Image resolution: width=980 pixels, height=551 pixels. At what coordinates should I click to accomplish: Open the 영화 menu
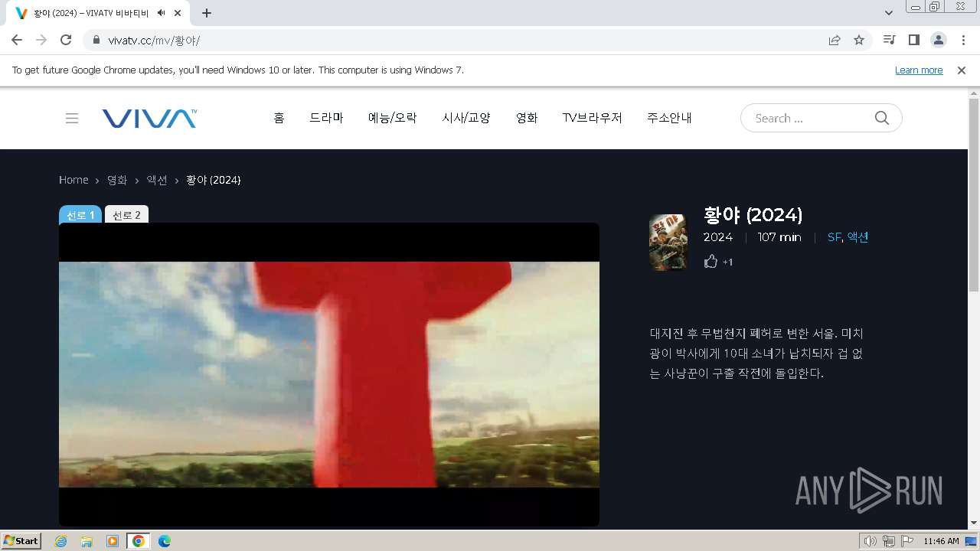click(x=527, y=118)
